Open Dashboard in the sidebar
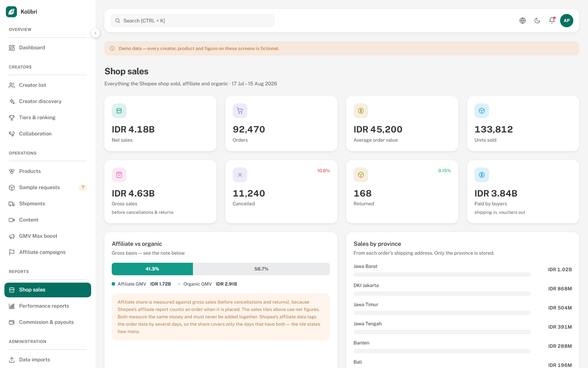Image resolution: width=588 pixels, height=368 pixels. click(x=48, y=47)
